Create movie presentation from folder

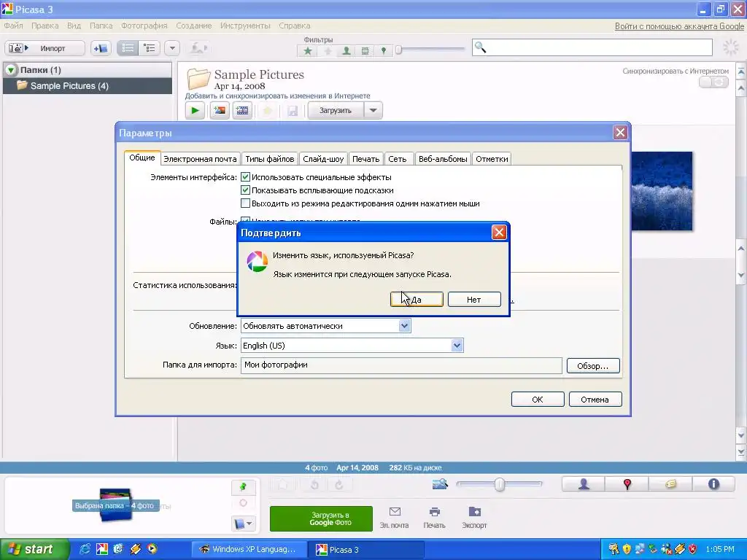point(242,111)
